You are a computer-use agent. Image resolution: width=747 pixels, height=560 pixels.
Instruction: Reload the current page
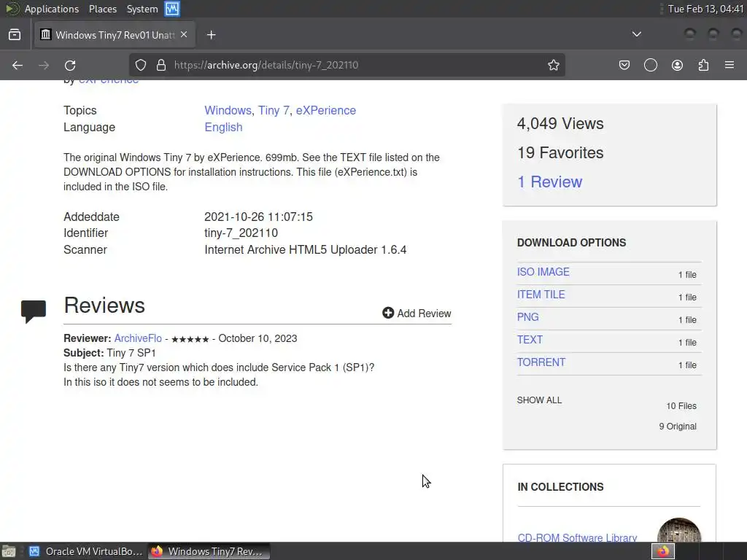click(70, 65)
